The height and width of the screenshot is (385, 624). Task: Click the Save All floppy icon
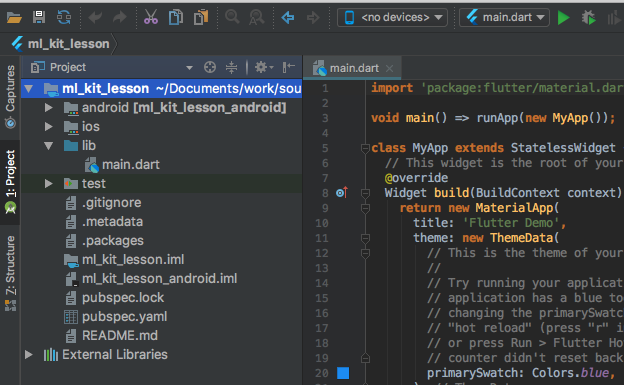pos(39,17)
